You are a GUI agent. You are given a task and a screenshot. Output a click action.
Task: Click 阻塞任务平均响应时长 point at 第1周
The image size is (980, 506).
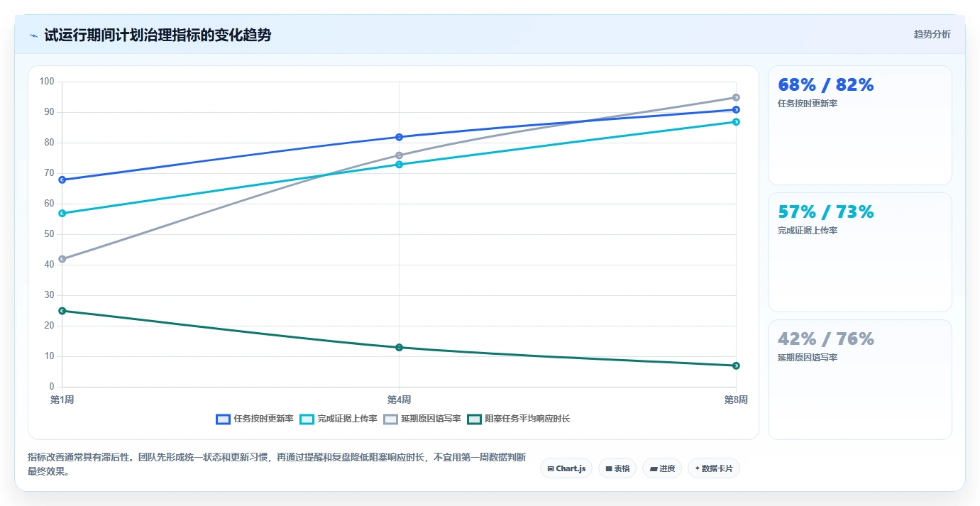62,311
